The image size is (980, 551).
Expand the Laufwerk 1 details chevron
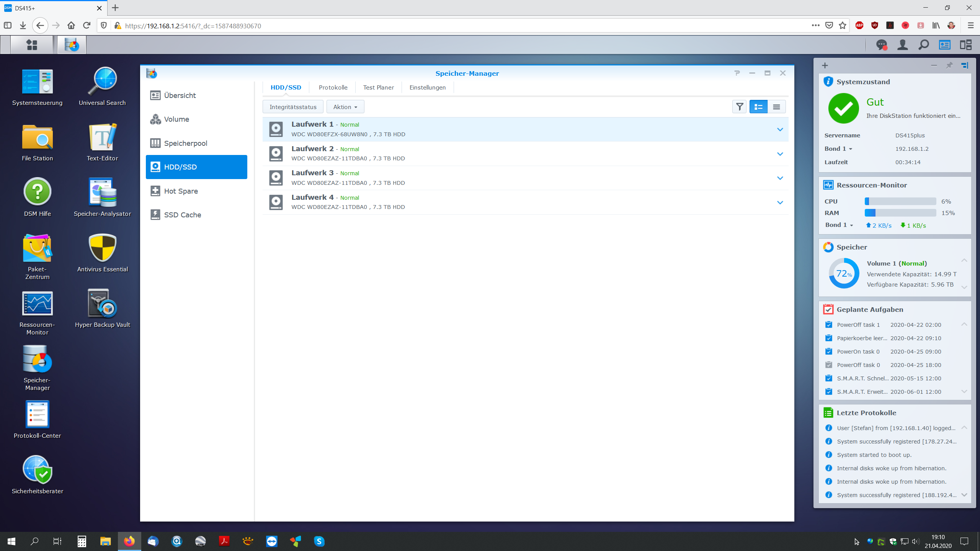(x=780, y=130)
